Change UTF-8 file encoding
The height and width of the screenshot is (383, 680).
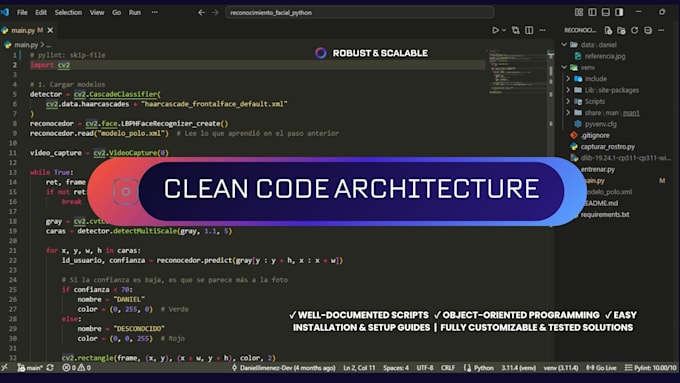425,367
